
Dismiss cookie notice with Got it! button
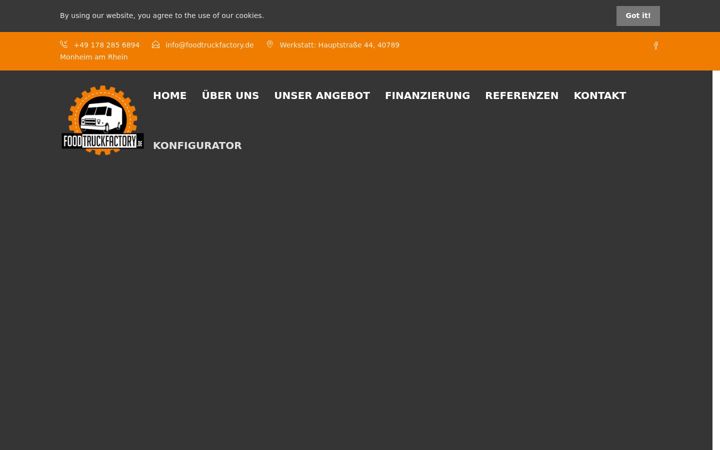[638, 16]
